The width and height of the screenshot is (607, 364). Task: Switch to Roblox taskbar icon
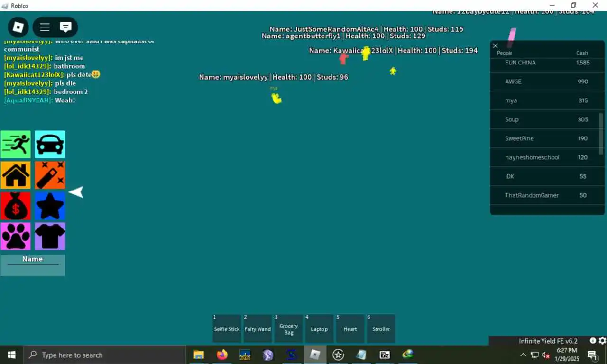pyautogui.click(x=315, y=355)
